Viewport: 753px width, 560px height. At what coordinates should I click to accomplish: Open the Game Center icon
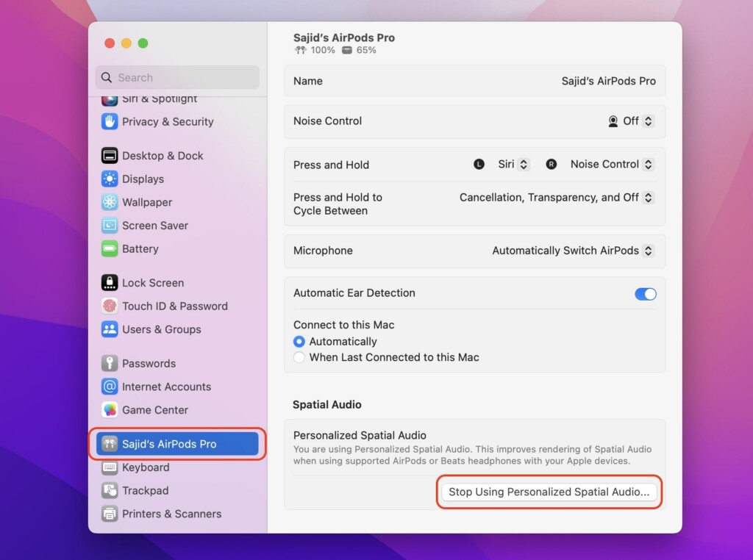coord(110,410)
